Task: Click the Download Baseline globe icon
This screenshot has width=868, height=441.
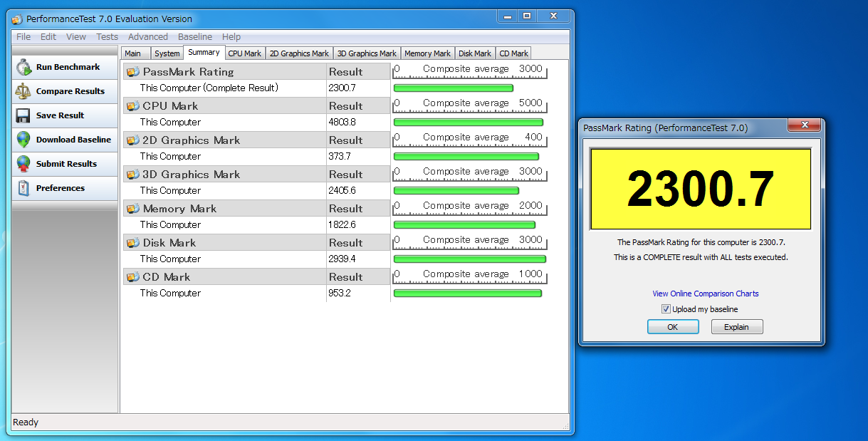Action: pyautogui.click(x=23, y=140)
